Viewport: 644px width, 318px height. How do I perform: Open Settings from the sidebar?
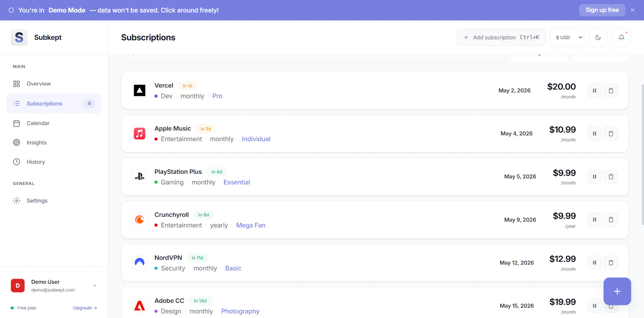coord(54,200)
